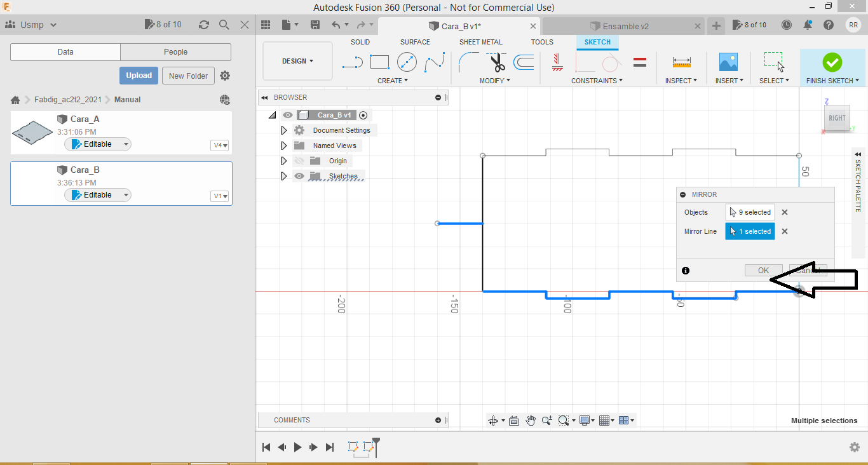The image size is (868, 465).
Task: Open the Help question mark icon
Action: coord(829,25)
